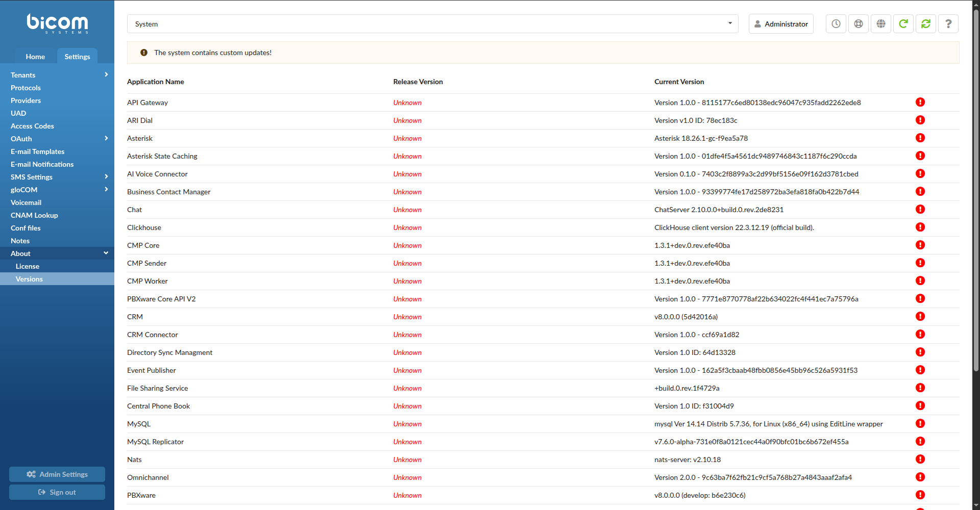
Task: Click the clock icon in the toolbar
Action: (836, 24)
